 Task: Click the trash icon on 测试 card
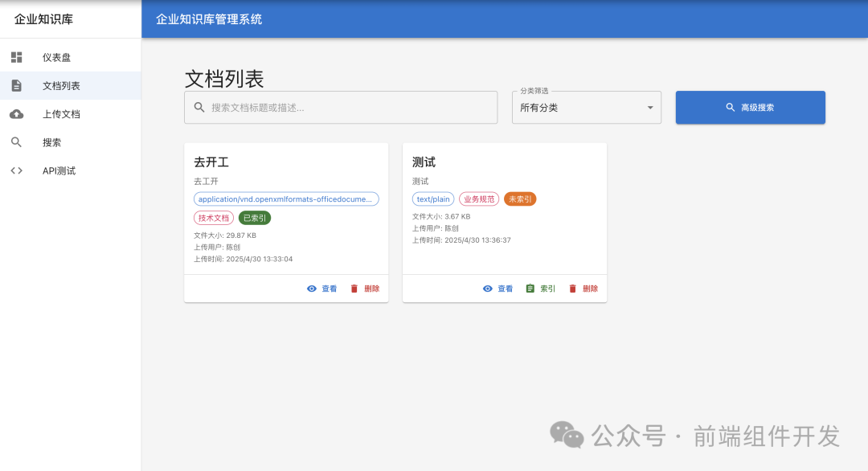[573, 289]
